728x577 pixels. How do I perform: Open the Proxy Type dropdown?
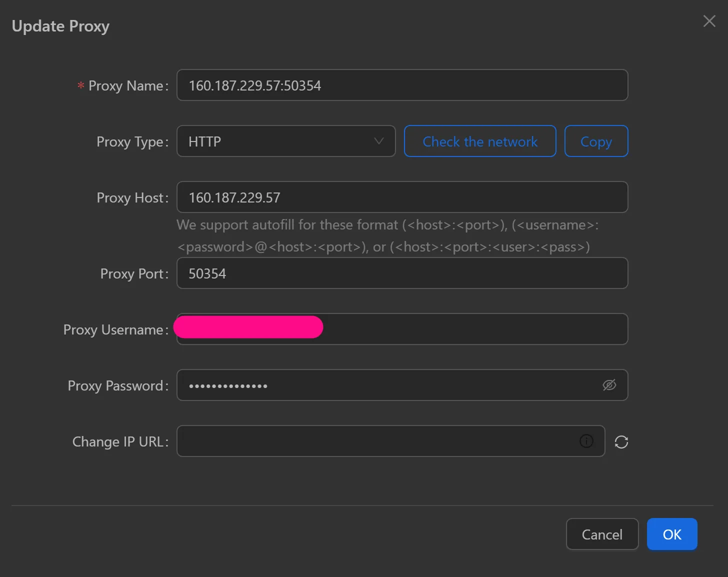(x=285, y=141)
